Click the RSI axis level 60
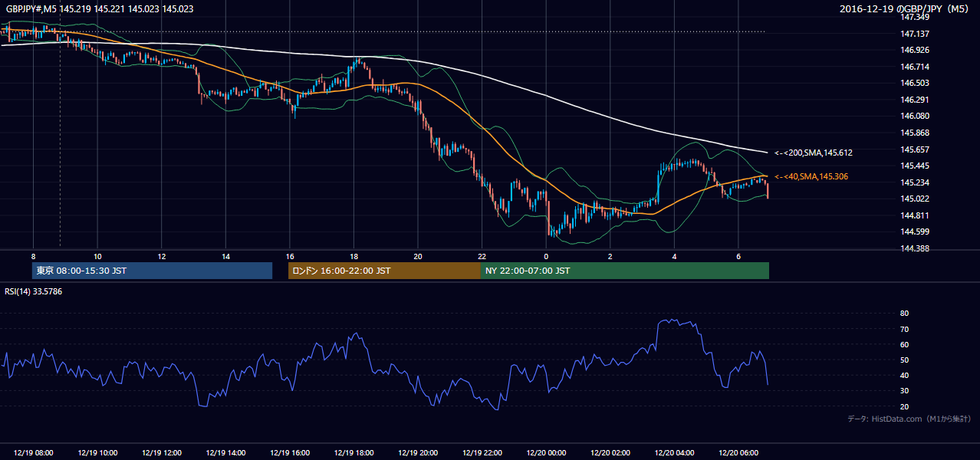The width and height of the screenshot is (980, 460). pos(905,344)
